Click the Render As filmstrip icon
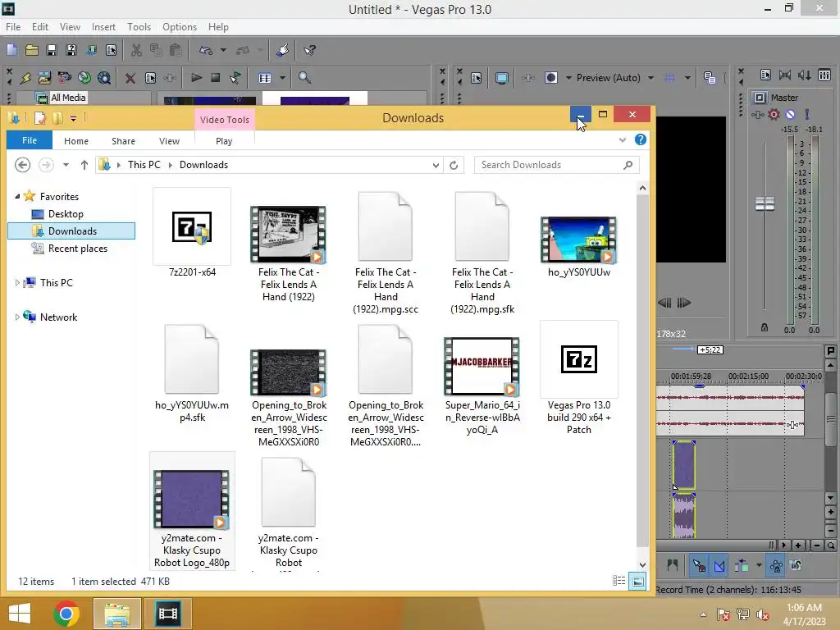Screen dimensions: 840x630 91,50
